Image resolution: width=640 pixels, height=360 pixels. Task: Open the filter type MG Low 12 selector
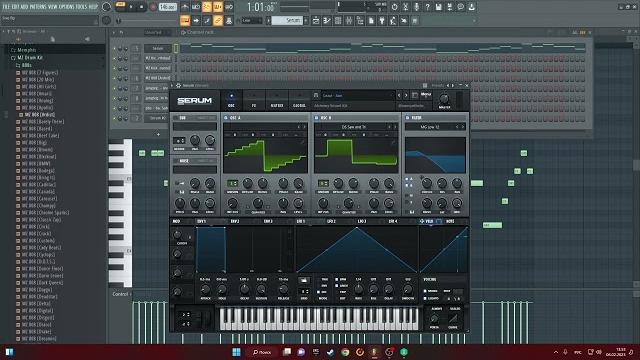(430, 127)
